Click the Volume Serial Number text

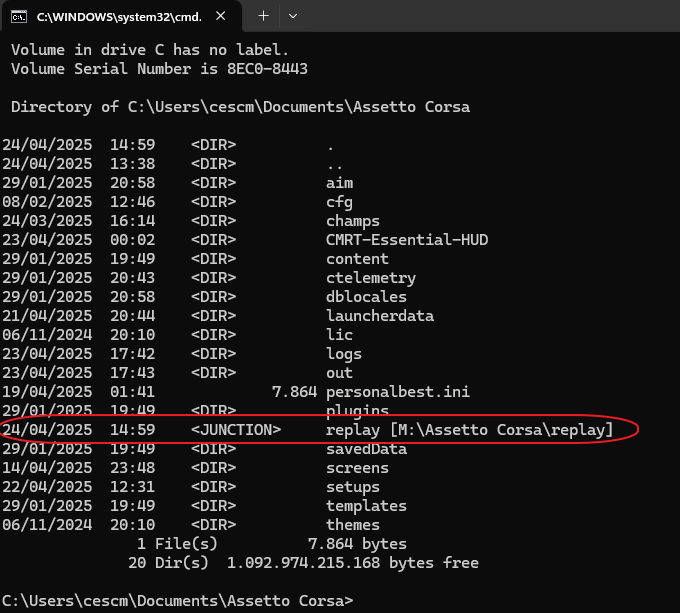pos(159,69)
